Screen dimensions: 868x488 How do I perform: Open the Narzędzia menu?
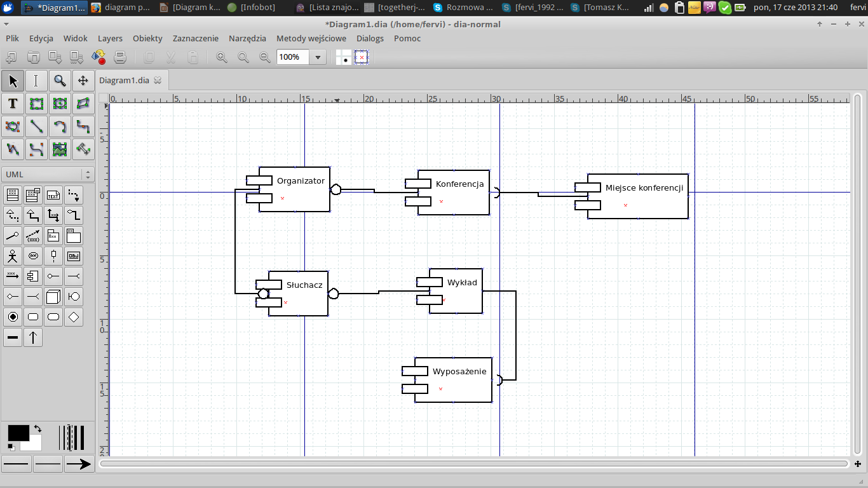coord(247,39)
